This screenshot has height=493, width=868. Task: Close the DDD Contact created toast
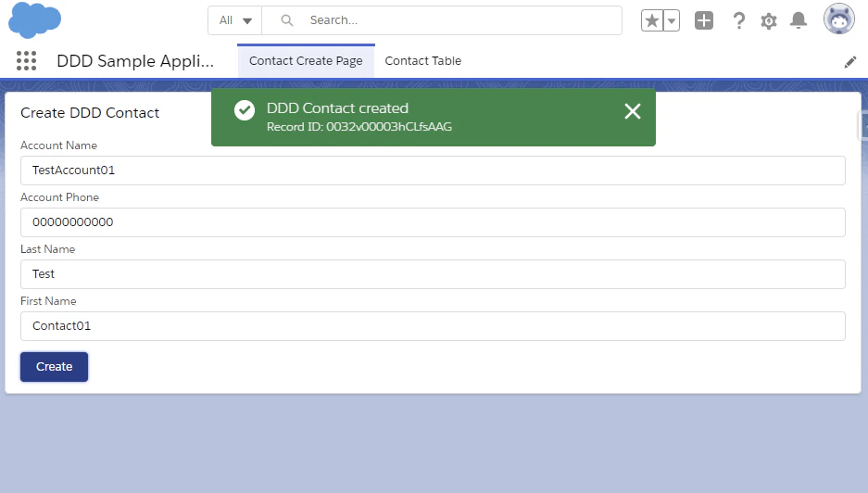632,111
